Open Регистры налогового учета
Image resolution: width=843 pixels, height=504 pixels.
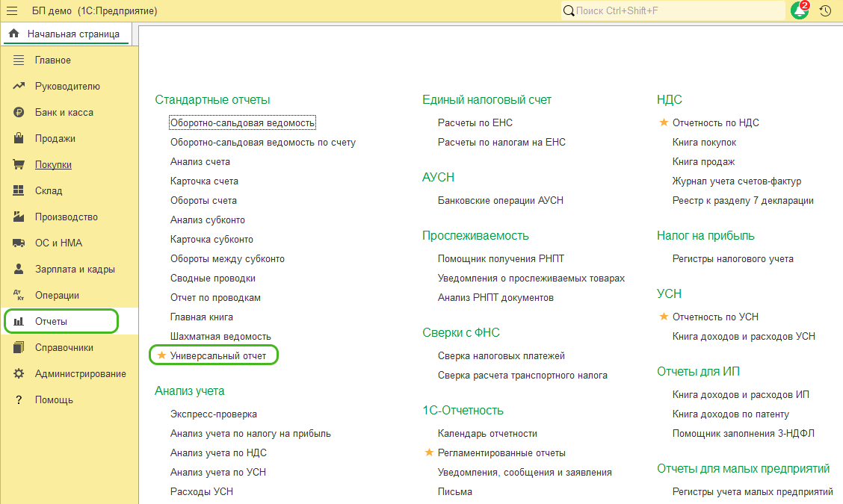click(x=733, y=259)
